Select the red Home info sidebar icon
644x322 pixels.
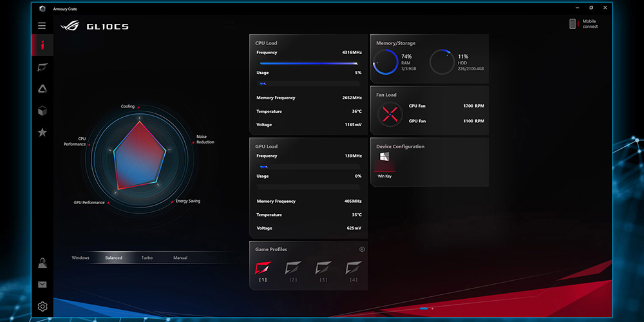click(43, 45)
